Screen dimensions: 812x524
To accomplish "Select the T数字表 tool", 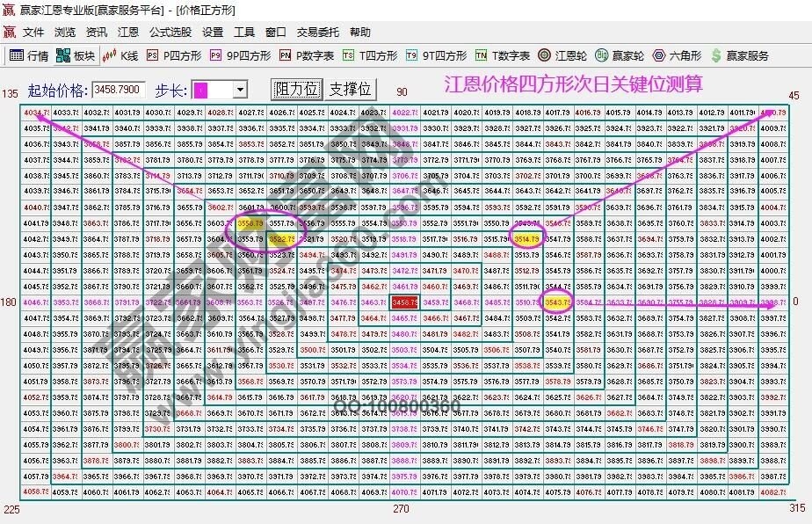I will pyautogui.click(x=508, y=55).
